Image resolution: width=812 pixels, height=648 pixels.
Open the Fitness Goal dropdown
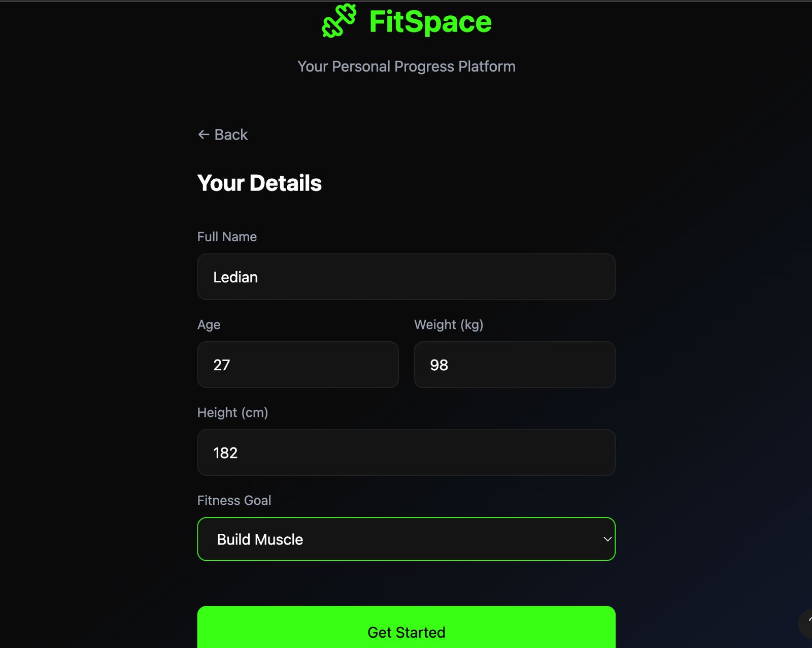tap(406, 539)
